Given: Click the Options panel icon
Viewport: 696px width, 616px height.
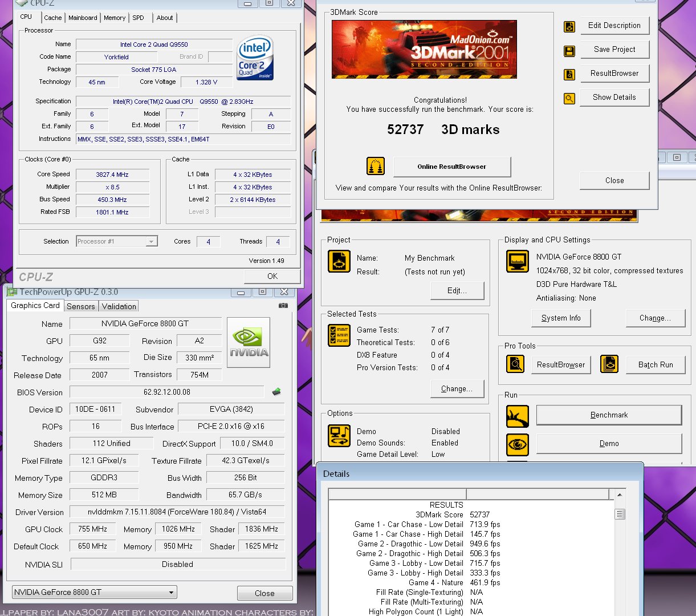Looking at the screenshot, I should [x=339, y=435].
